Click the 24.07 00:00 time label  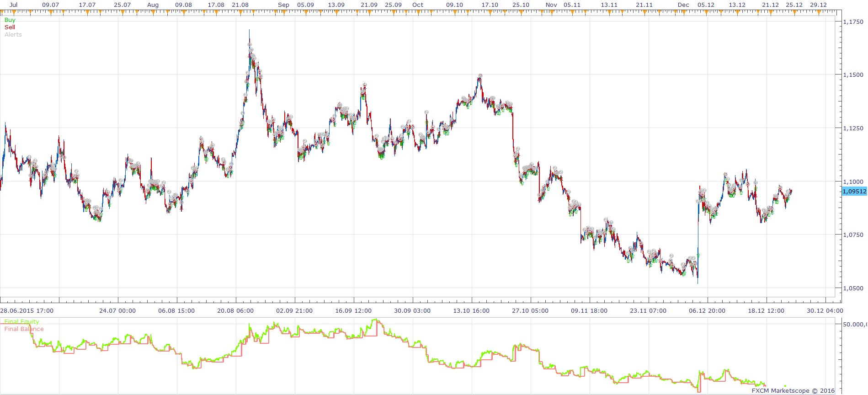click(117, 311)
